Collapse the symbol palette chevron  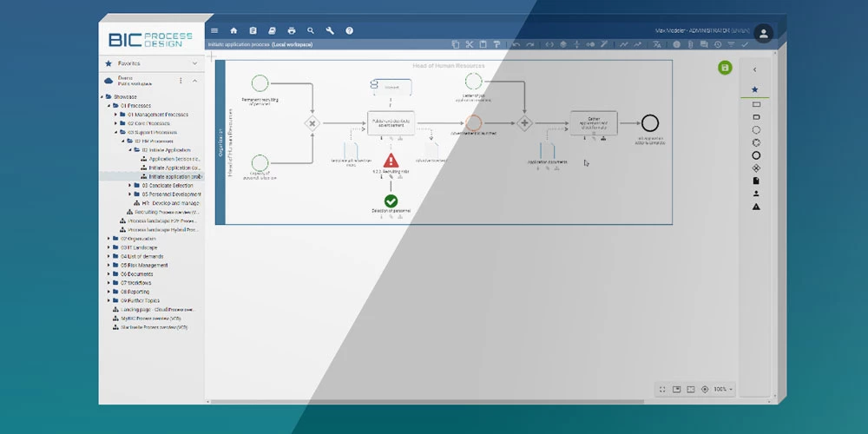[x=754, y=69]
